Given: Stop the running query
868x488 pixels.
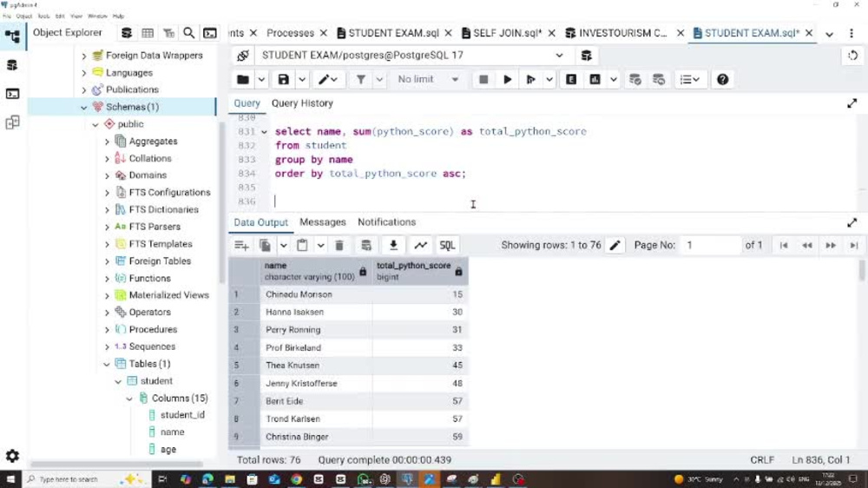Looking at the screenshot, I should 483,80.
